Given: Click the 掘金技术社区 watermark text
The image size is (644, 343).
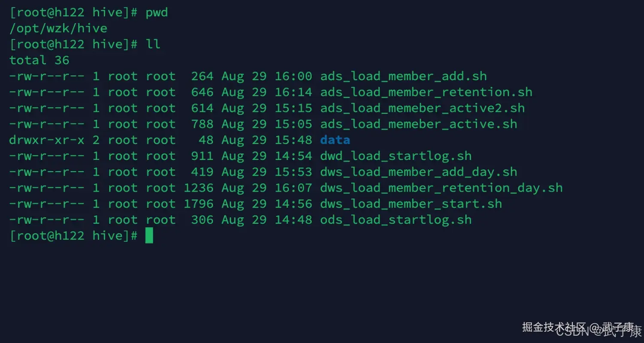Looking at the screenshot, I should point(554,327).
